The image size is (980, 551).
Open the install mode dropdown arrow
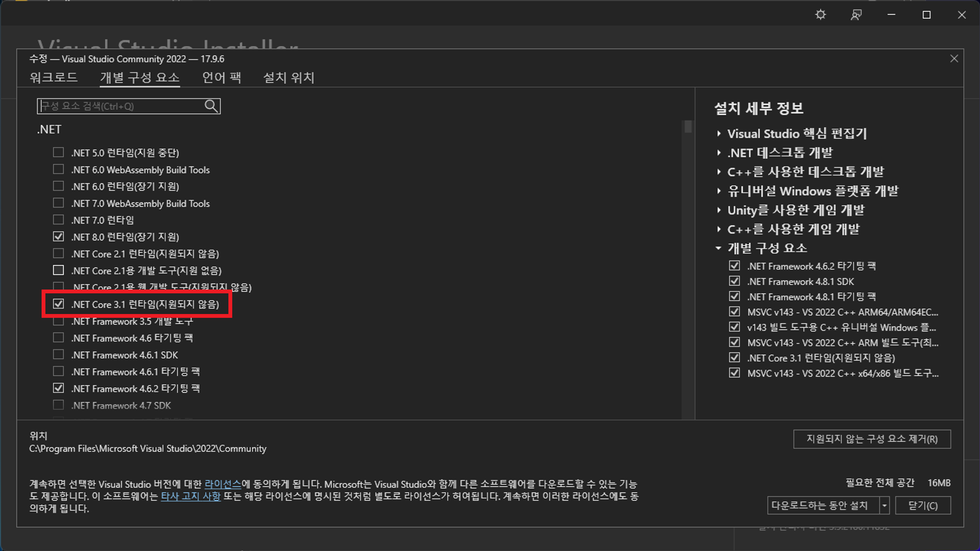(x=884, y=505)
